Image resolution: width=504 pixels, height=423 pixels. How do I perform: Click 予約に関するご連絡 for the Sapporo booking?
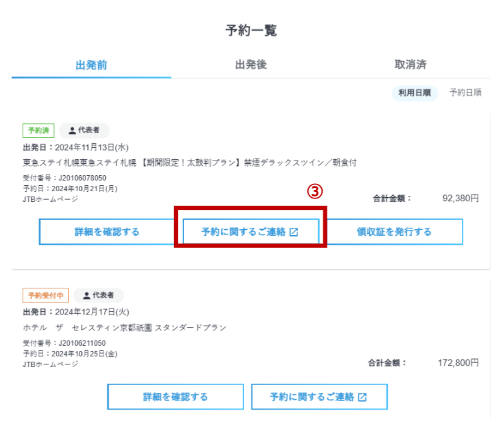tap(244, 232)
